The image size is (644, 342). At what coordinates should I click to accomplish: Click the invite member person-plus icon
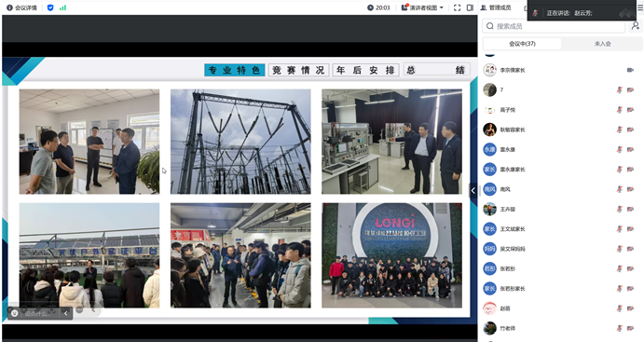[636, 26]
